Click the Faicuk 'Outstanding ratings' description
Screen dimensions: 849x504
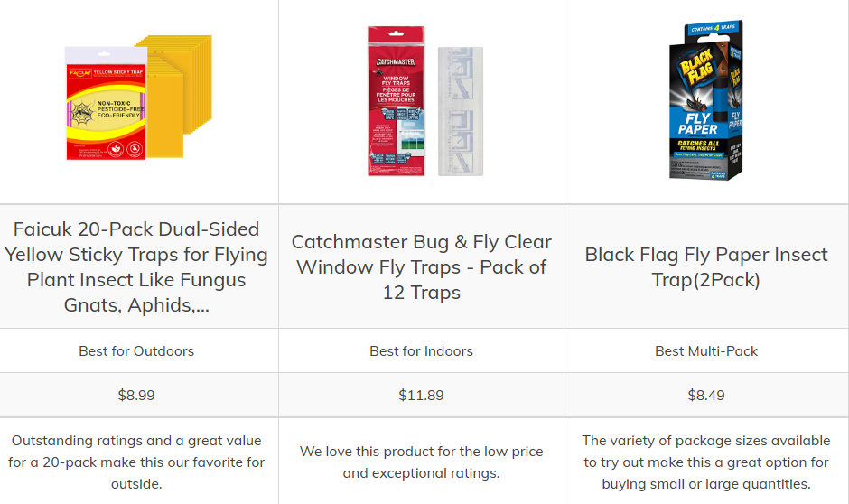coord(136,462)
